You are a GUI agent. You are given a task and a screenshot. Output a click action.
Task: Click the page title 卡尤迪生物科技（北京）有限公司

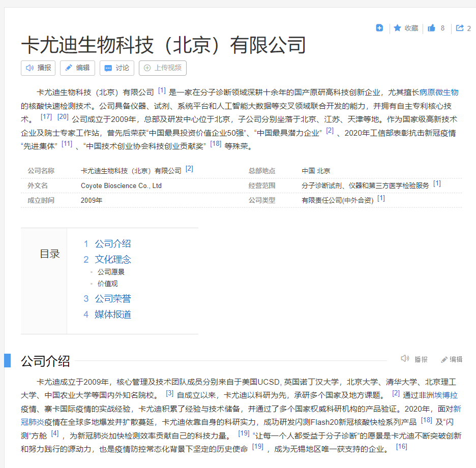pyautogui.click(x=163, y=45)
